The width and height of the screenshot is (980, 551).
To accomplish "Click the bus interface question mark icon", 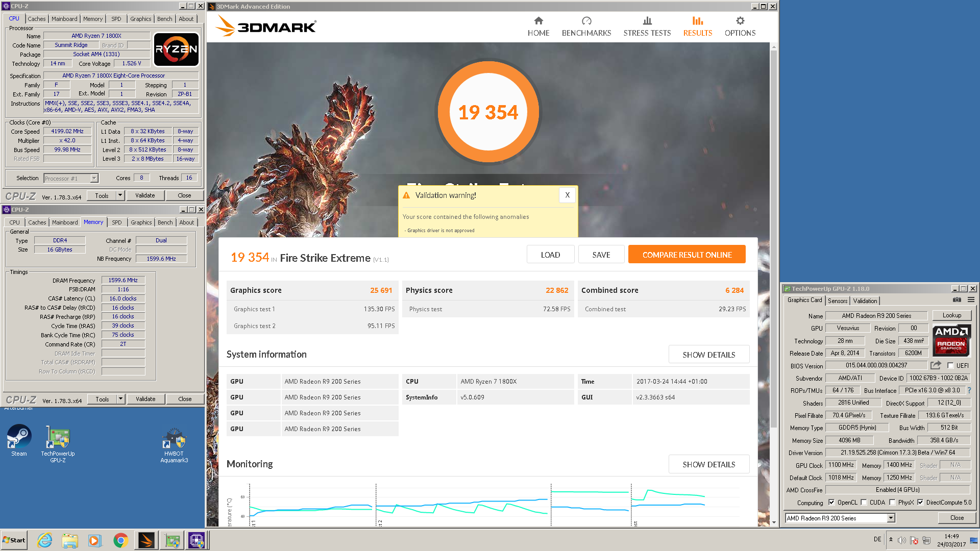I will click(x=969, y=390).
